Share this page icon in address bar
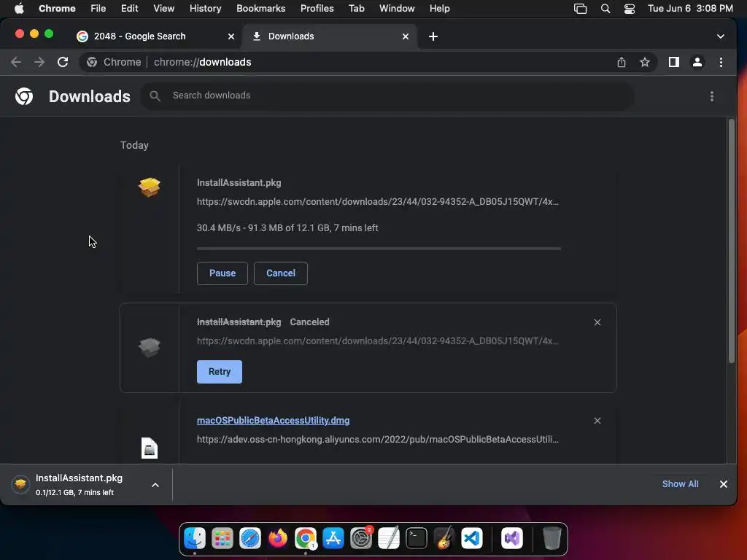This screenshot has height=560, width=747. (x=622, y=62)
